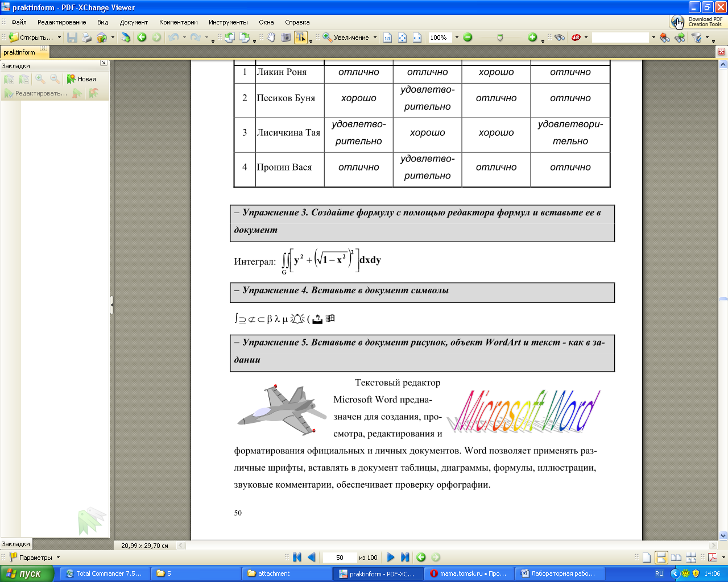Zoom out with green minus button
The width and height of the screenshot is (728, 582).
[x=468, y=38]
